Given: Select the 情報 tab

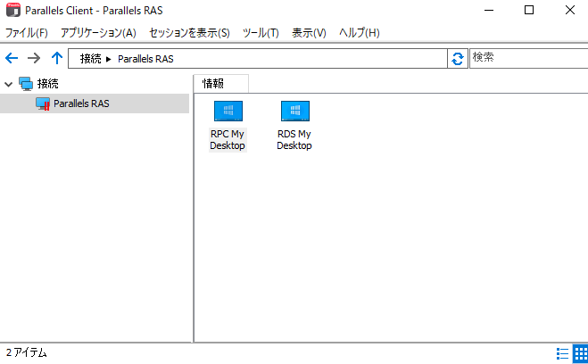Looking at the screenshot, I should click(221, 83).
